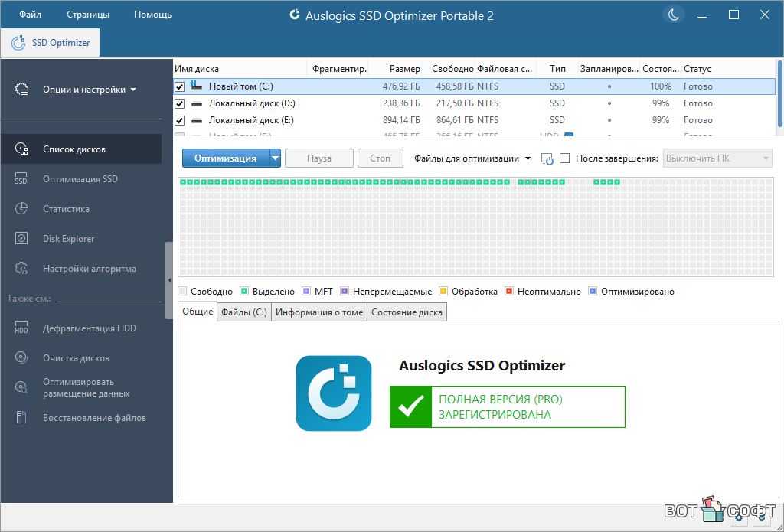Sort by the Фрагментир. column header
This screenshot has width=784, height=532.
coord(338,69)
